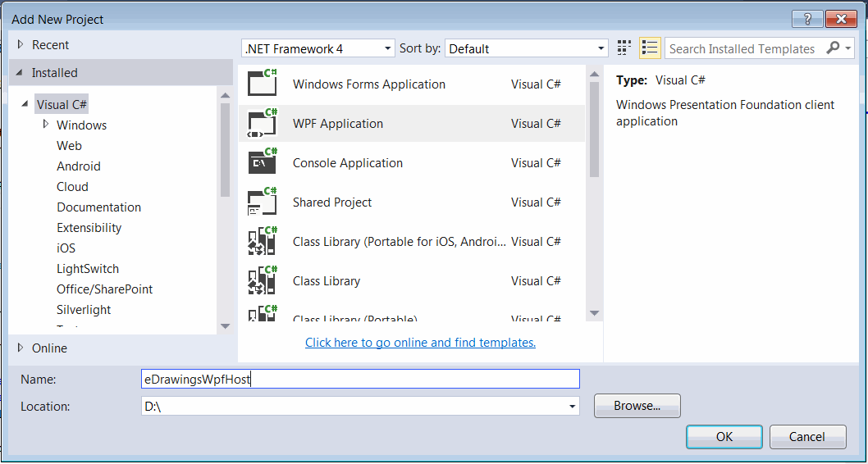Click the category tree scroll up arrow
Viewport: 868px width, 464px height.
tap(226, 94)
